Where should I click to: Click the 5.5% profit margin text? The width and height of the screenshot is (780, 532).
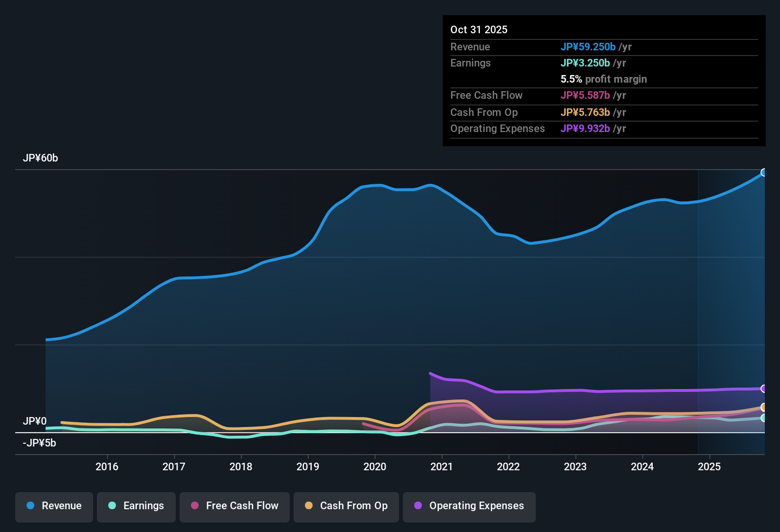coord(604,79)
